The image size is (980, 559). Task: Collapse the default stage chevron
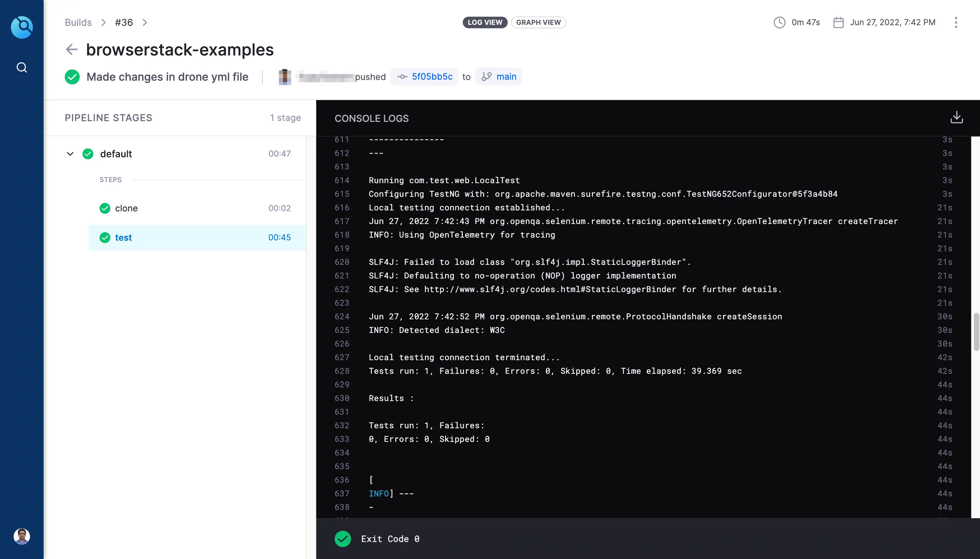click(70, 154)
